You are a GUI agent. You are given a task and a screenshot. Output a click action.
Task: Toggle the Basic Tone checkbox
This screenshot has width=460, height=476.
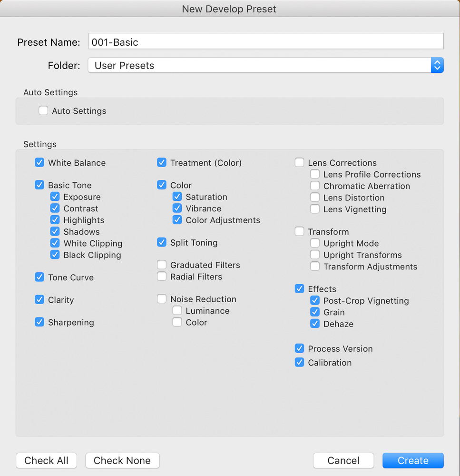[39, 185]
